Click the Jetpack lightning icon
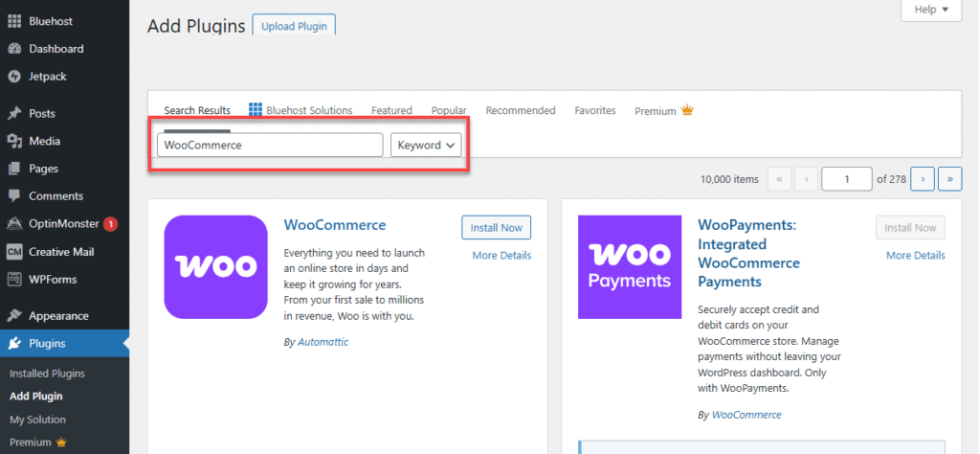The image size is (980, 454). click(14, 77)
